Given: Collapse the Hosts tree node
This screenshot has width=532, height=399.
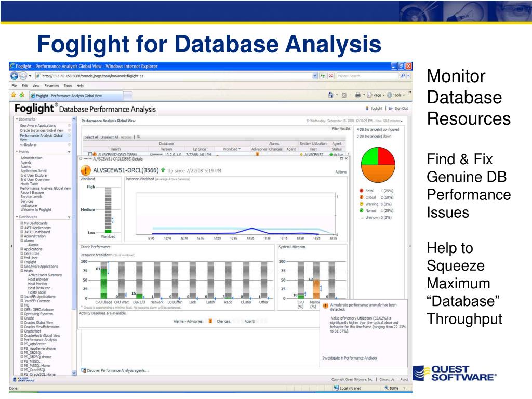Looking at the screenshot, I should coord(22,271).
